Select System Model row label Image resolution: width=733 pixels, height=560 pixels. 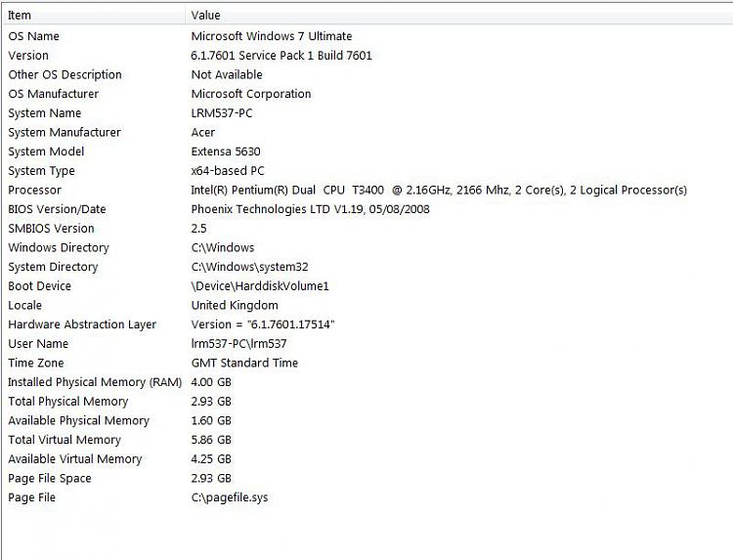point(46,151)
